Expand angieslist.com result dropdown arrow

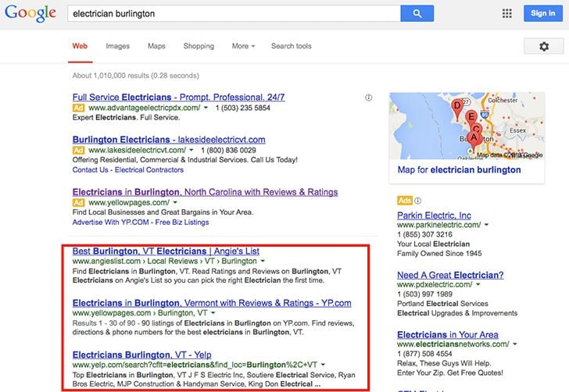coord(263,261)
